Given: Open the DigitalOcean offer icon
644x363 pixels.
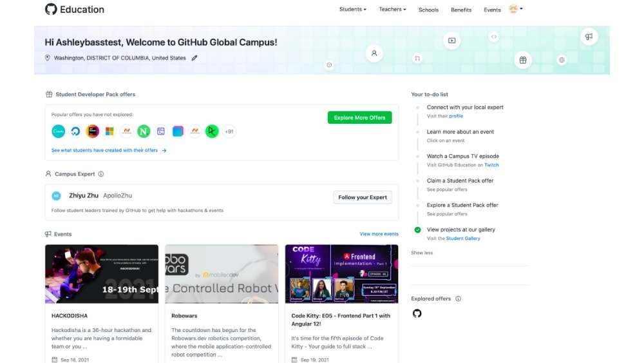Looking at the screenshot, I should point(75,131).
